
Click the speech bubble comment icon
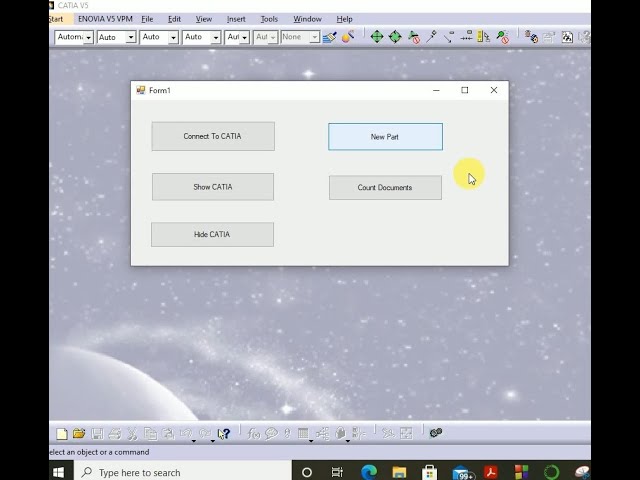pos(271,433)
